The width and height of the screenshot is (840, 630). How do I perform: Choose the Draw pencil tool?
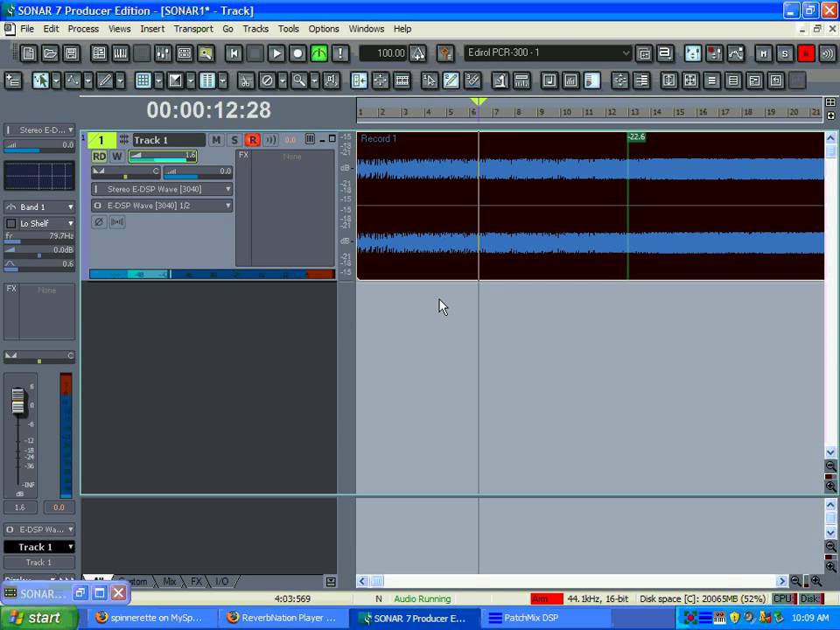coord(105,80)
